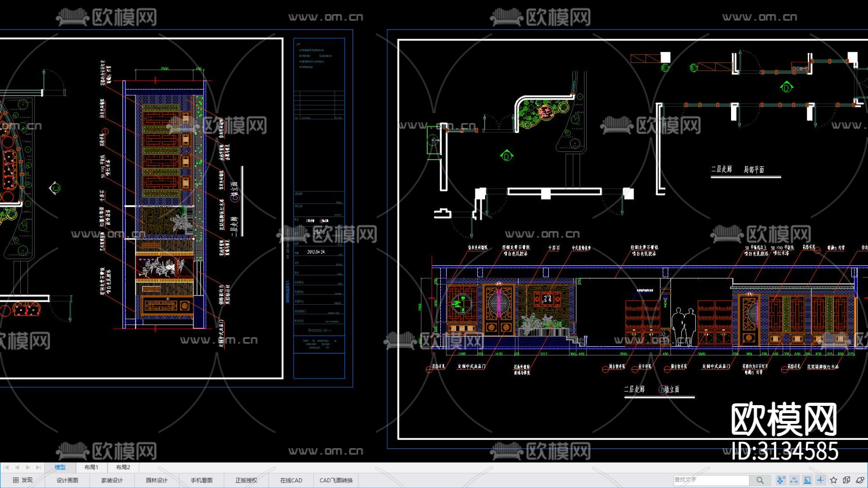Click the planet orbit icon
The width and height of the screenshot is (868, 488).
pyautogui.click(x=860, y=480)
